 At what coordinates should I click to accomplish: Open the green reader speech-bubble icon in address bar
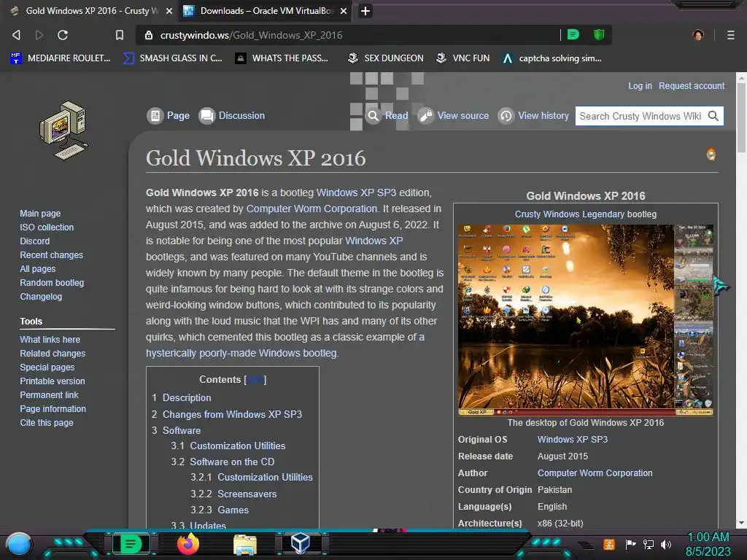573,35
